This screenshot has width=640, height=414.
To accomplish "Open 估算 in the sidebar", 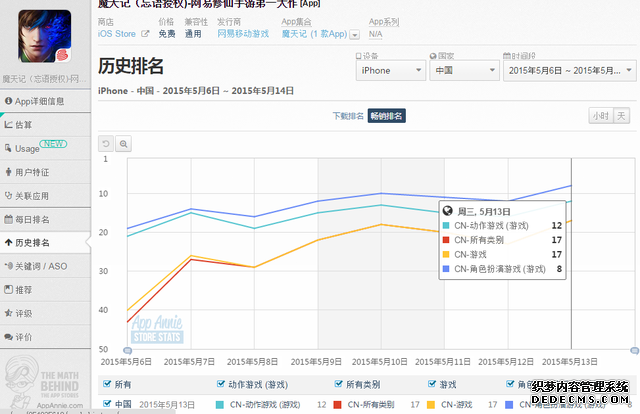I will 45,125.
